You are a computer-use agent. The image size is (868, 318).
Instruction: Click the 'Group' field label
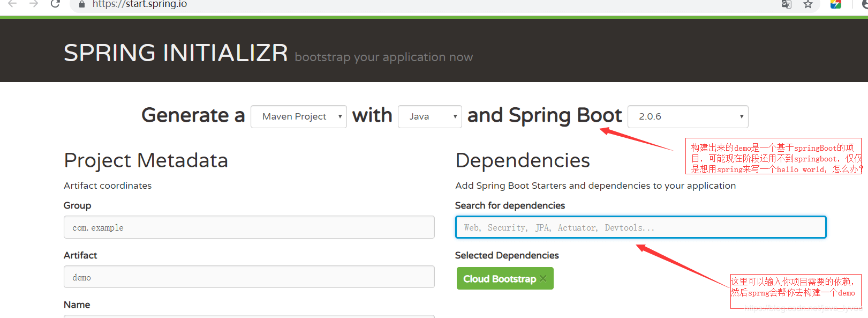tap(77, 205)
